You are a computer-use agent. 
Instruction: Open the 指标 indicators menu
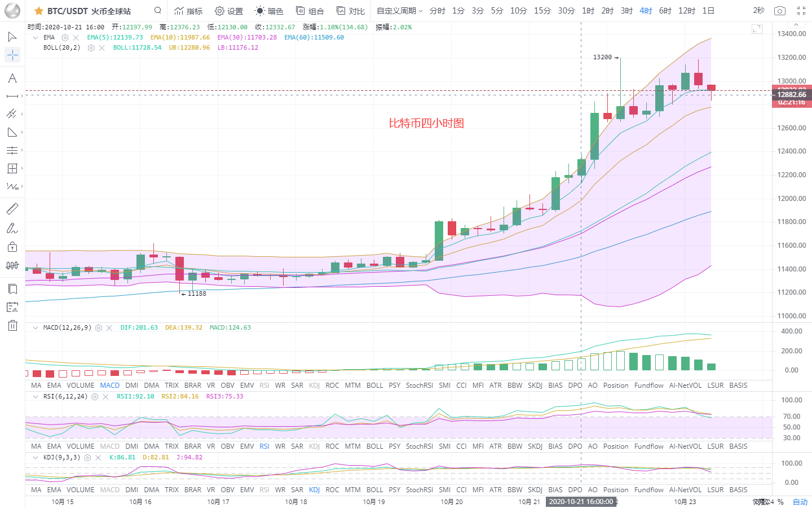(x=188, y=11)
